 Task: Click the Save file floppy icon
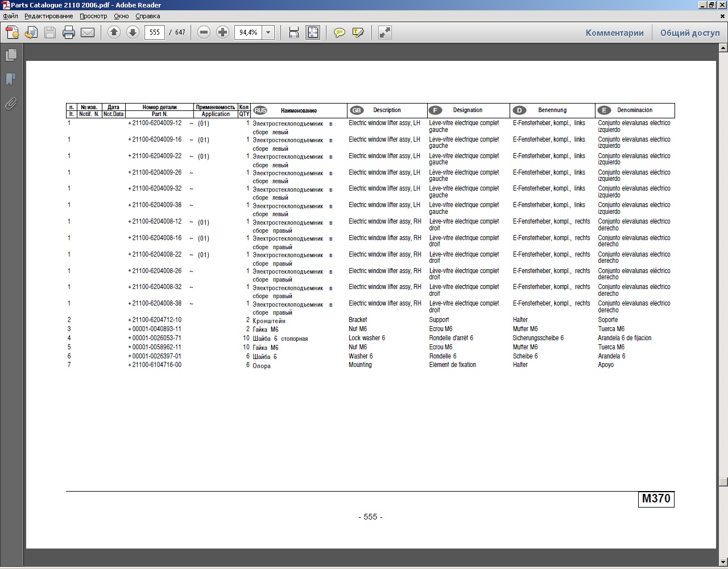tap(50, 32)
